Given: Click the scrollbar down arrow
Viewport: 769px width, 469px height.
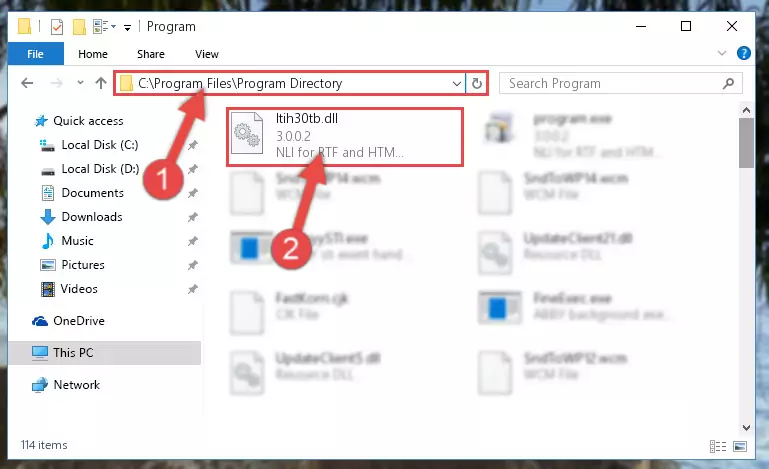Looking at the screenshot, I should pyautogui.click(x=746, y=428).
